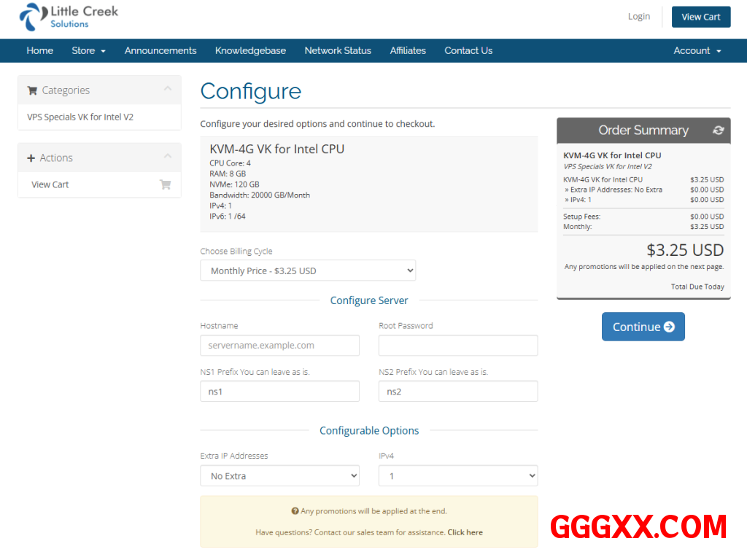747x560 pixels.
Task: Click the View Cart button in header
Action: click(700, 17)
